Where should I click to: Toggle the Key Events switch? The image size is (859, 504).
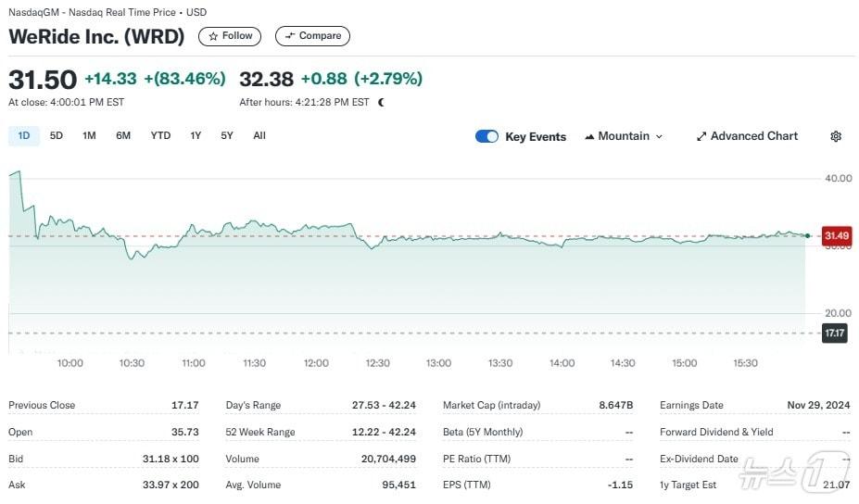coord(486,136)
